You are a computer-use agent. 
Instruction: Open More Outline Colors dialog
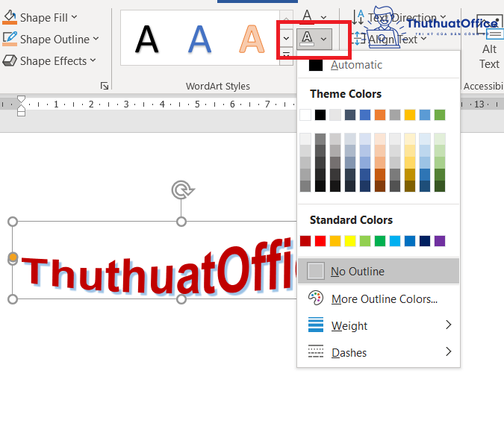point(379,298)
